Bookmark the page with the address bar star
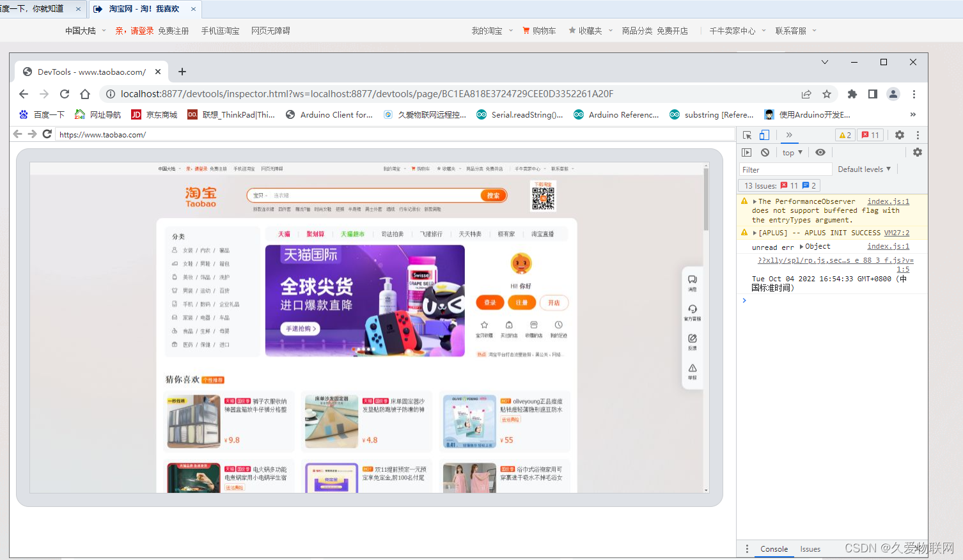 click(x=827, y=93)
